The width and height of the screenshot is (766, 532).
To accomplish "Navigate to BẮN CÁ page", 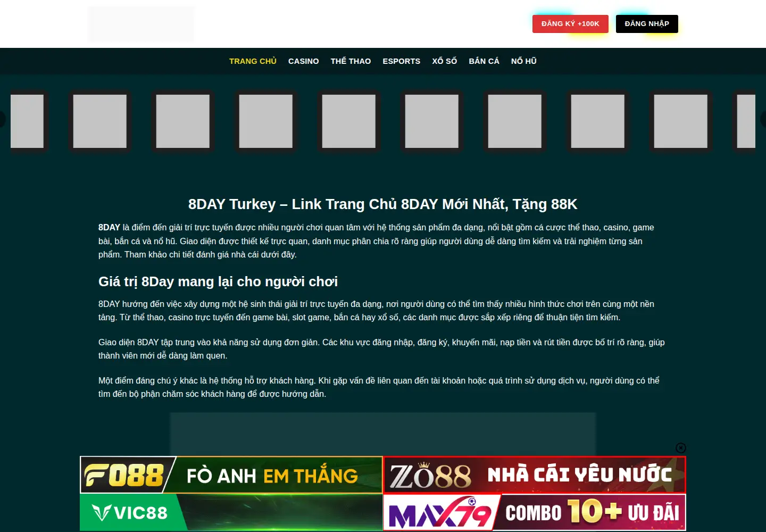I will (x=484, y=61).
